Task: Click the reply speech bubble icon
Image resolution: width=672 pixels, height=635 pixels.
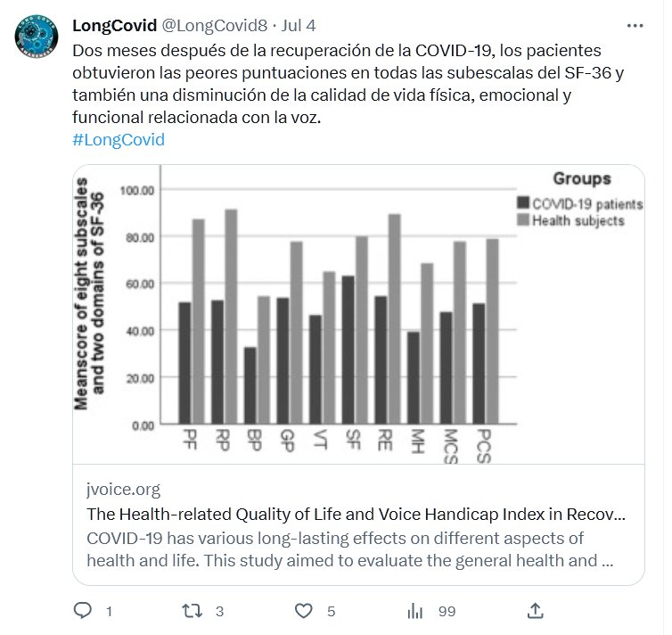Action: coord(82,611)
